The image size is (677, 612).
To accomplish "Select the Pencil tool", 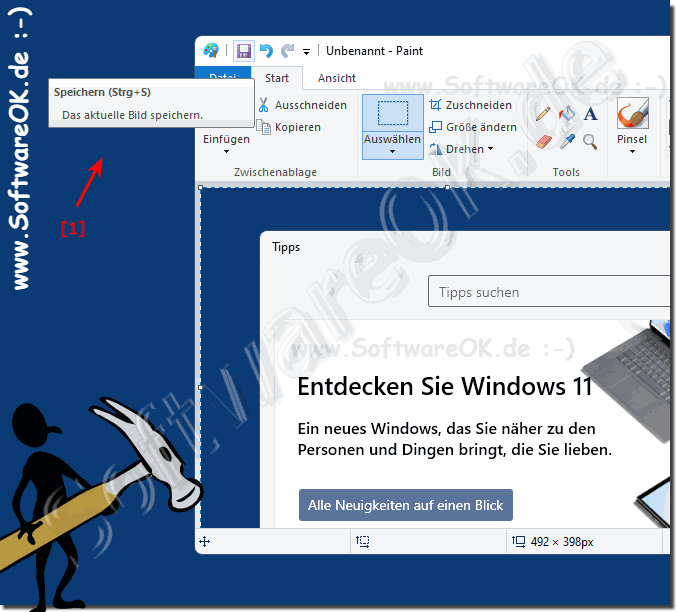I will (543, 114).
